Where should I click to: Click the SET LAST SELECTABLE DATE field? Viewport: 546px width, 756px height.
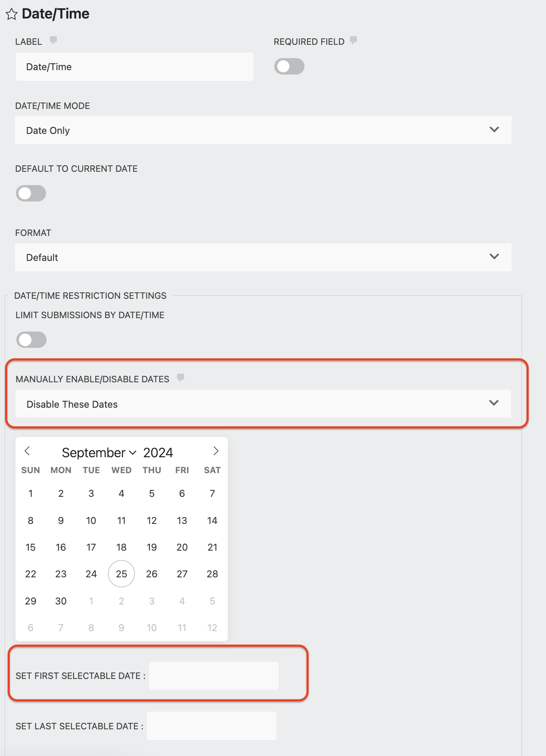(211, 725)
